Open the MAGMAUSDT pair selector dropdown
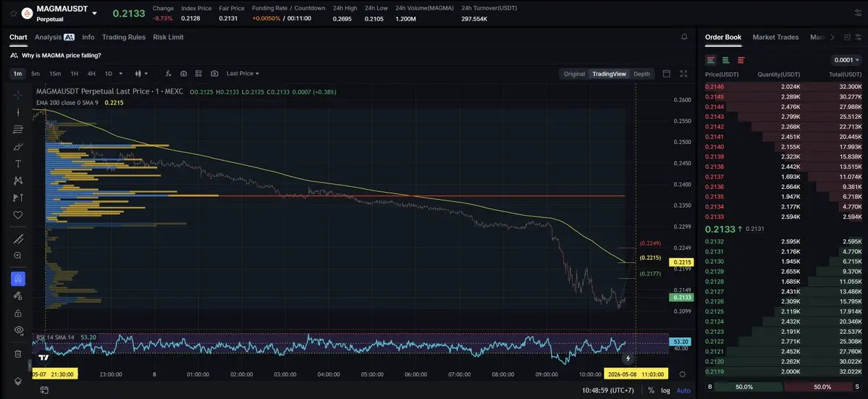Image resolution: width=868 pixels, height=399 pixels. point(95,13)
